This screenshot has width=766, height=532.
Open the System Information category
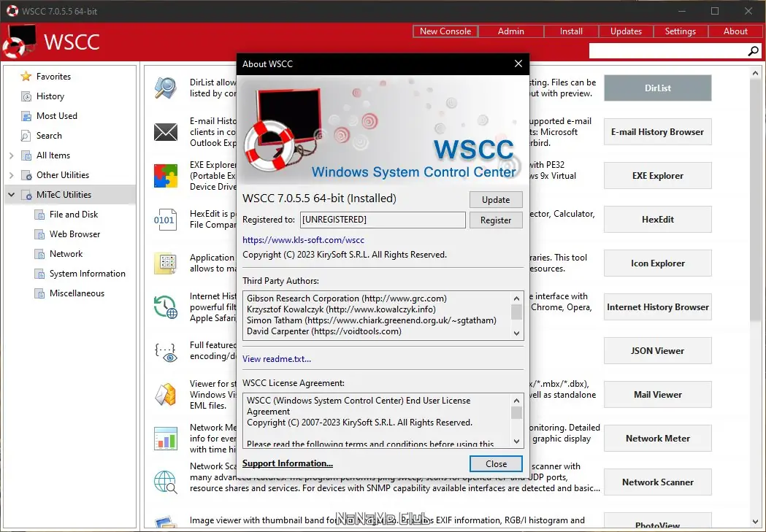tap(87, 274)
